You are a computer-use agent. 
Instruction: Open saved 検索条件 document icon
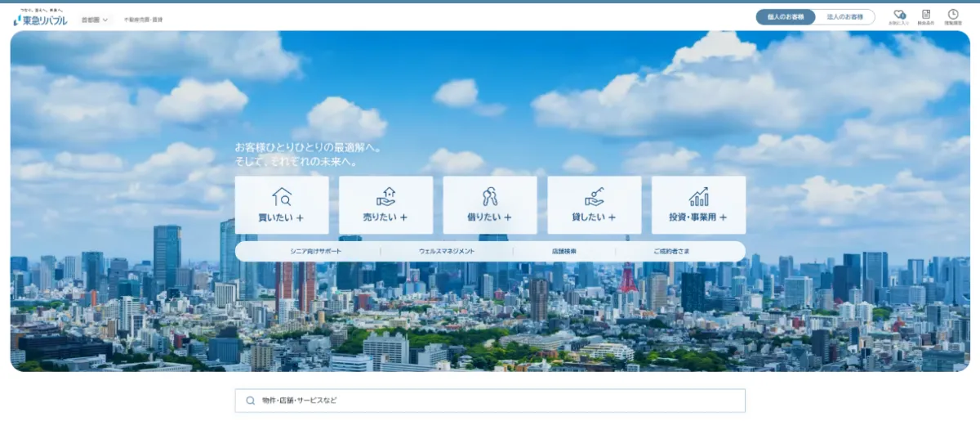(926, 16)
